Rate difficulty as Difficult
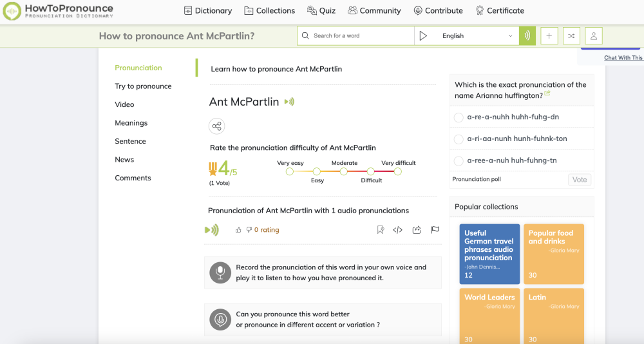This screenshot has width=644, height=344. [x=370, y=171]
